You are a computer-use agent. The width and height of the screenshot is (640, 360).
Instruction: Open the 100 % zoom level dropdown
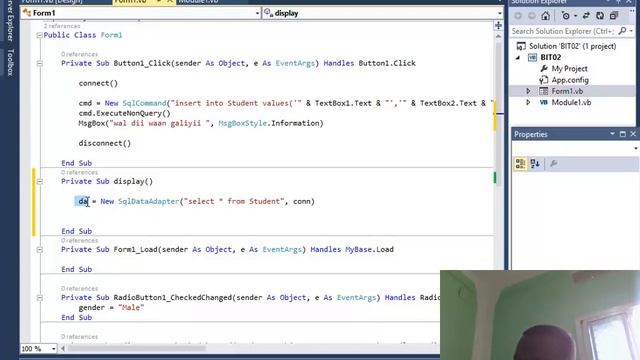tap(53, 349)
